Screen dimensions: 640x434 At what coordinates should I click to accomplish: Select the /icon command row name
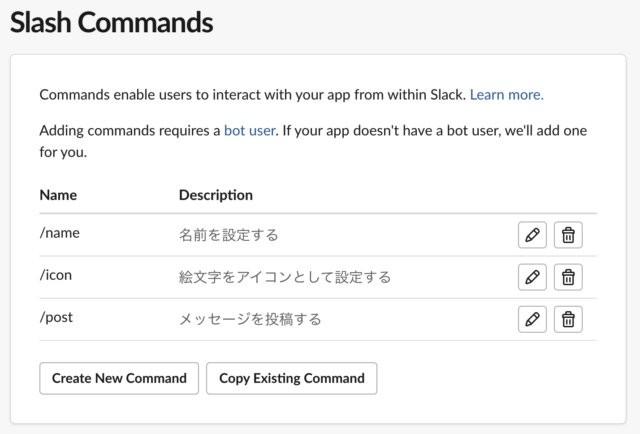coord(56,275)
